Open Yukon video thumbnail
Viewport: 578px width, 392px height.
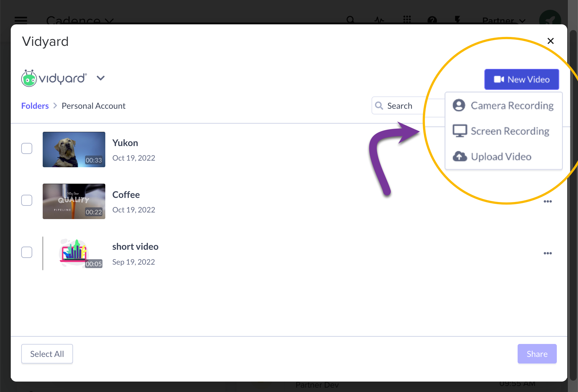click(74, 150)
